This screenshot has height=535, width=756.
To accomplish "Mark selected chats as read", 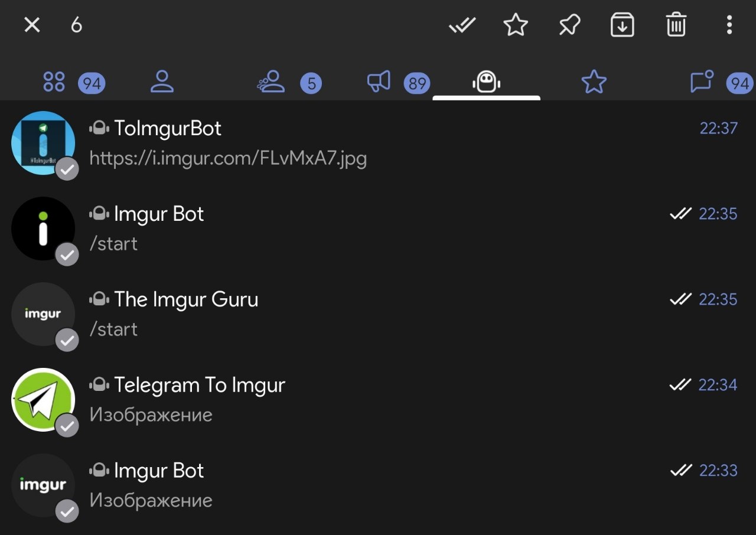I will coord(462,25).
